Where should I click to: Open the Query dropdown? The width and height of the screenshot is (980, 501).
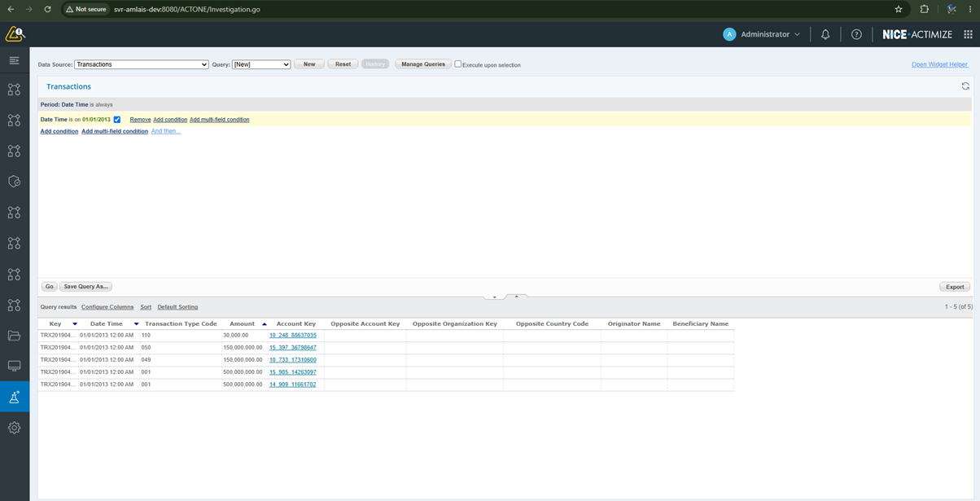point(261,64)
